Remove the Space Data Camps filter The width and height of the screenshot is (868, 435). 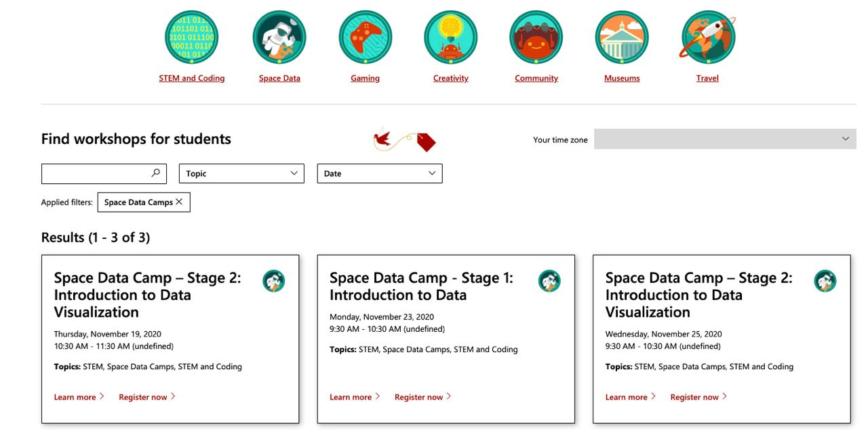click(x=179, y=202)
